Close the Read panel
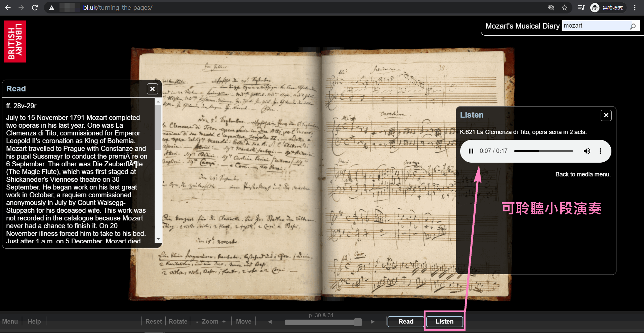The width and height of the screenshot is (644, 333). click(152, 89)
